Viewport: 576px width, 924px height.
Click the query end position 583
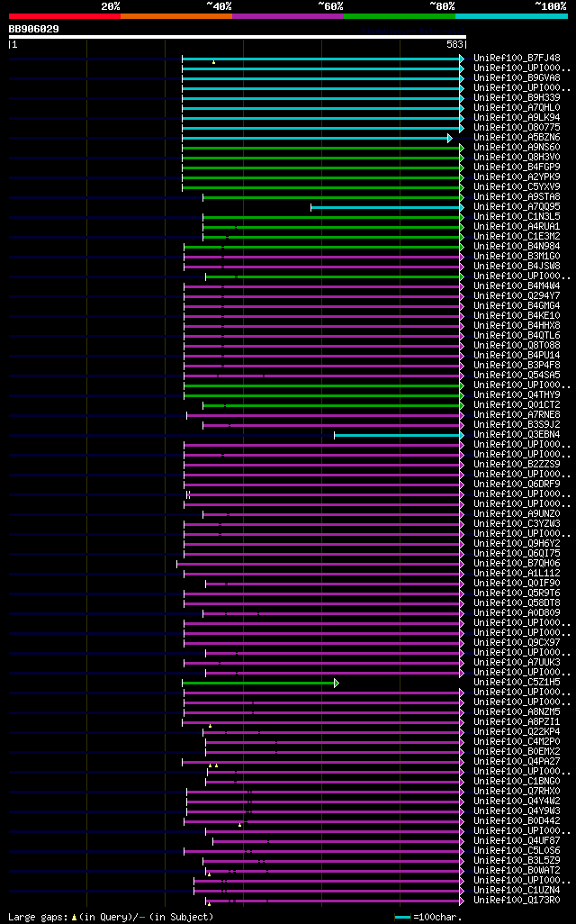pos(454,45)
